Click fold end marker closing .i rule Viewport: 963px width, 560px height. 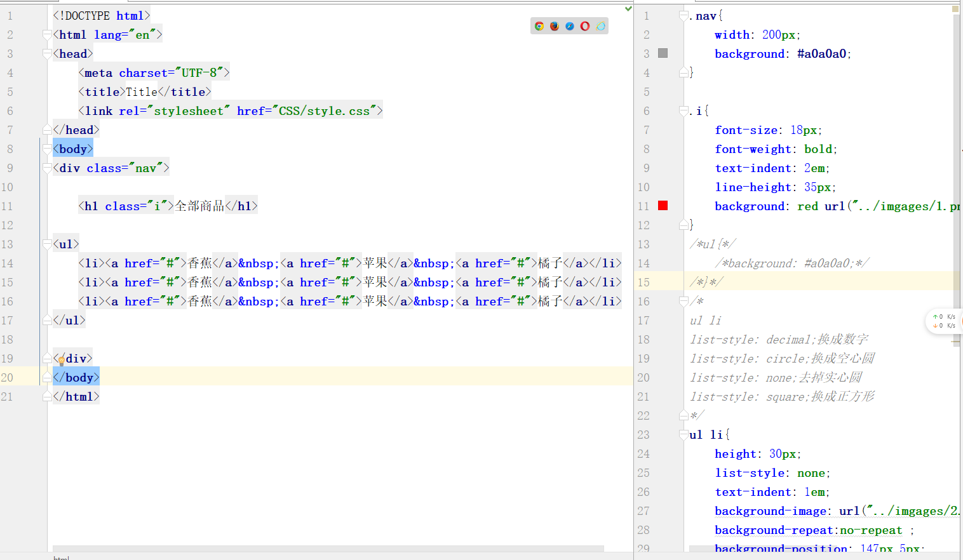pyautogui.click(x=684, y=225)
